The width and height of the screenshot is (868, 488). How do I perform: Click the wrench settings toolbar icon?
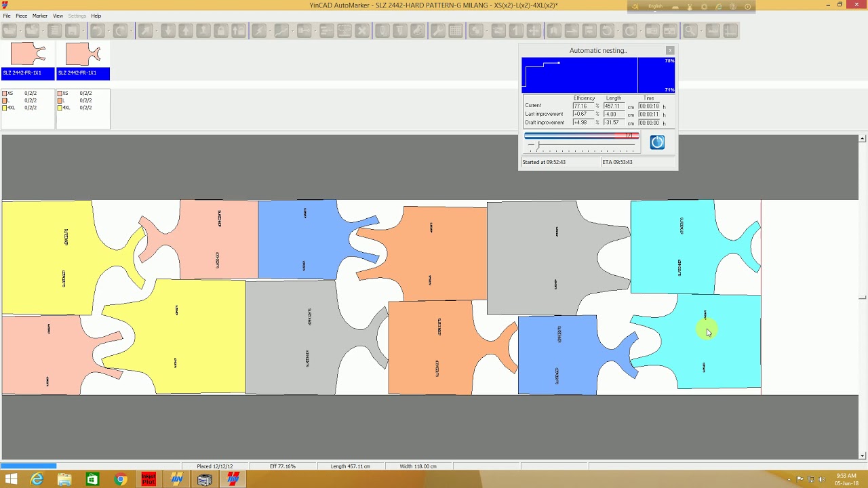(x=438, y=30)
